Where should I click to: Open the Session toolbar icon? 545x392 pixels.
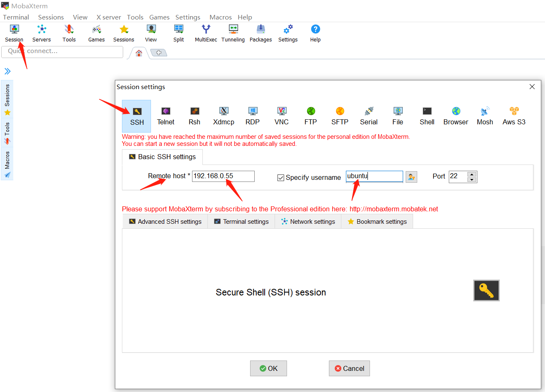point(14,33)
